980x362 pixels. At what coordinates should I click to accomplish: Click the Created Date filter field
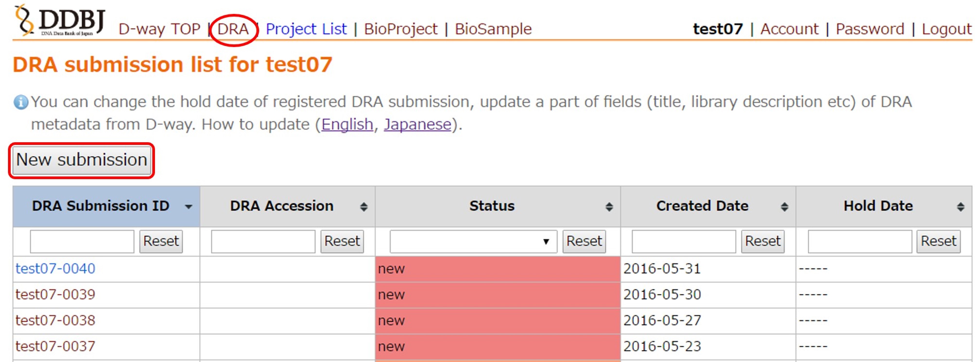click(x=684, y=241)
